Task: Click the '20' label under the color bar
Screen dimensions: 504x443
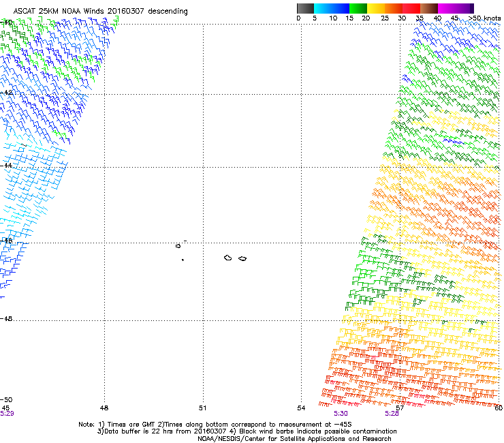Action: tap(366, 18)
